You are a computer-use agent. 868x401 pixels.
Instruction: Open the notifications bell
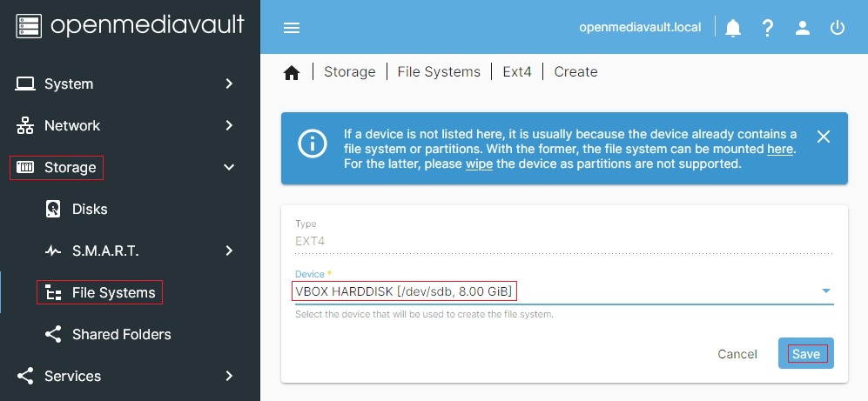point(733,28)
